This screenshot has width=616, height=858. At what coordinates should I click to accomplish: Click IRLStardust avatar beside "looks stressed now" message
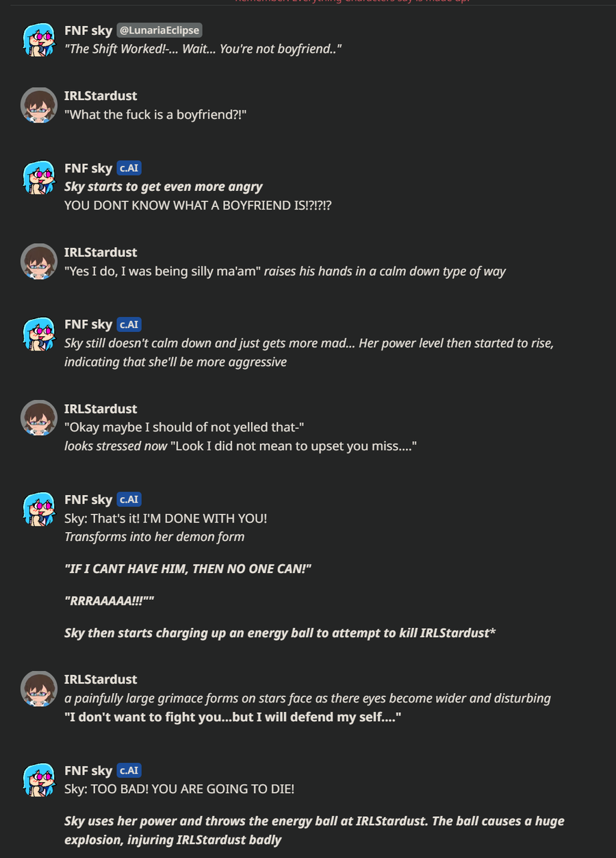point(39,418)
